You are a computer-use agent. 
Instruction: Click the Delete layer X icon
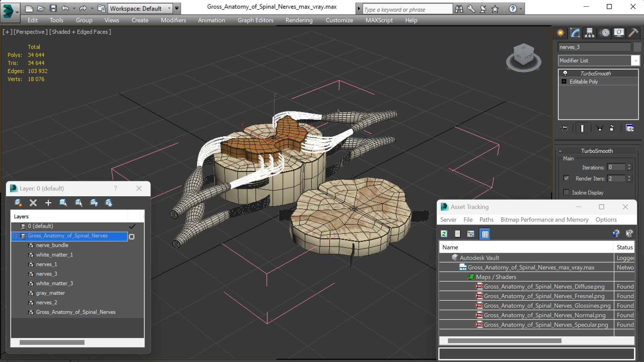tap(33, 203)
